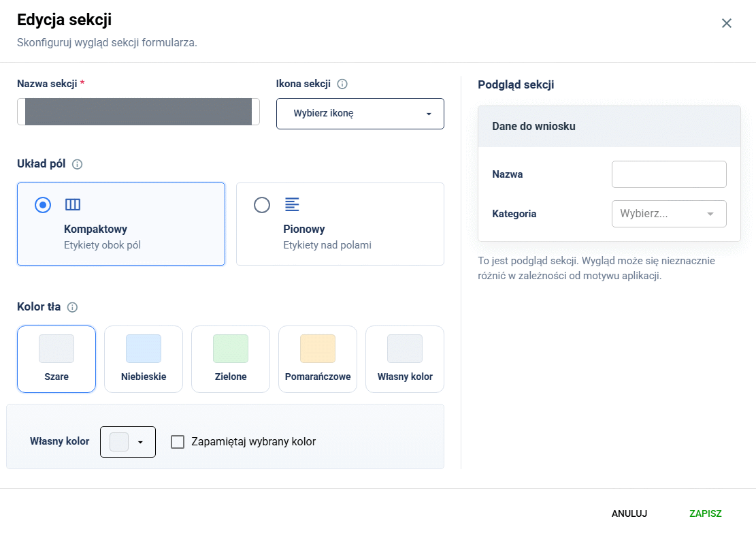Choose the Zielone background color
The image size is (756, 540).
tap(231, 359)
